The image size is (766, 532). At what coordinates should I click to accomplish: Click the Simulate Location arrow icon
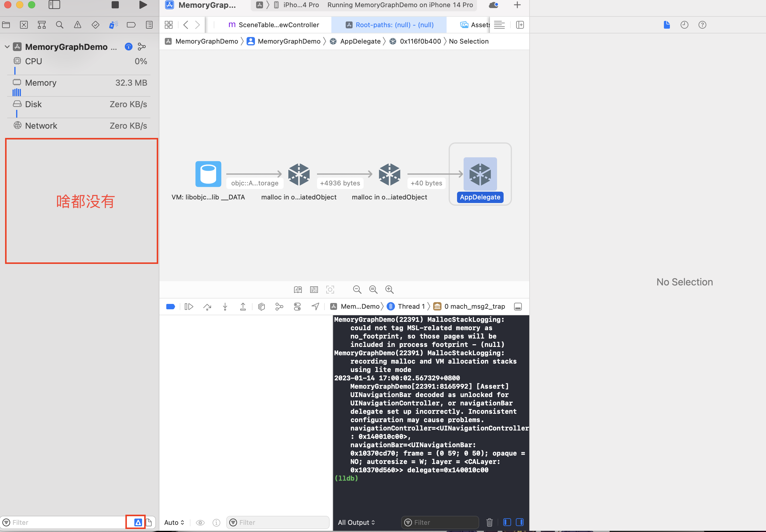(315, 307)
